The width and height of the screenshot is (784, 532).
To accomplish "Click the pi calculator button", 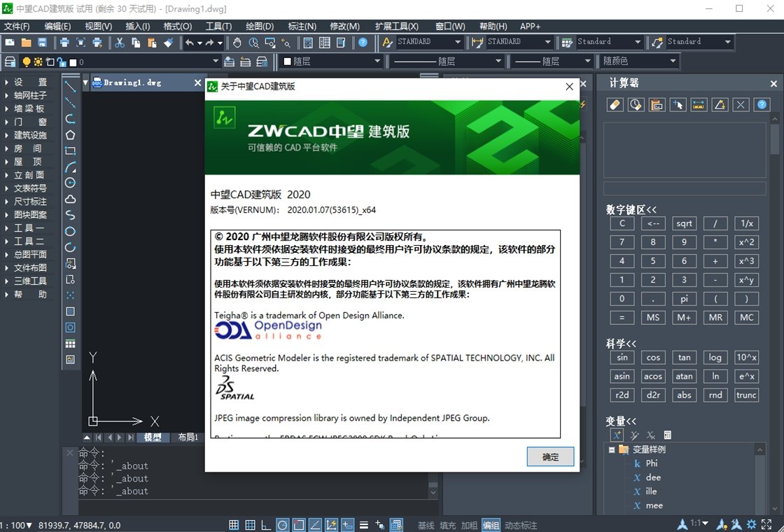I will 684,298.
